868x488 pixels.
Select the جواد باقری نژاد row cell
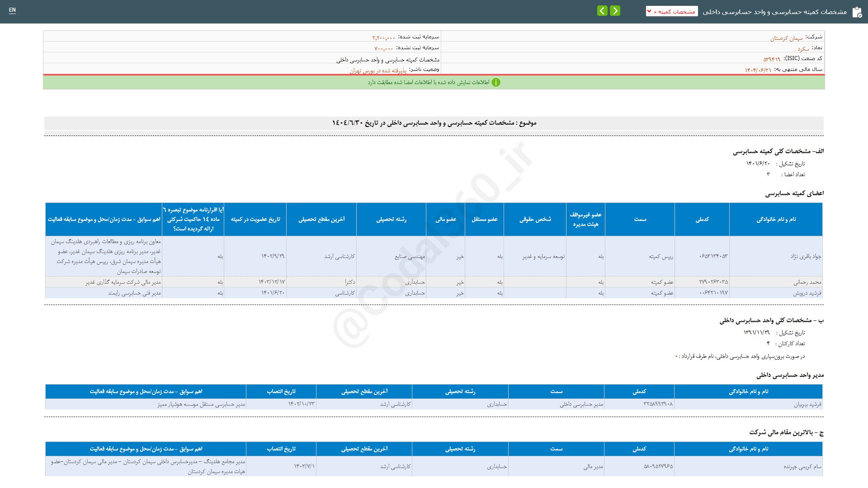pos(805,256)
